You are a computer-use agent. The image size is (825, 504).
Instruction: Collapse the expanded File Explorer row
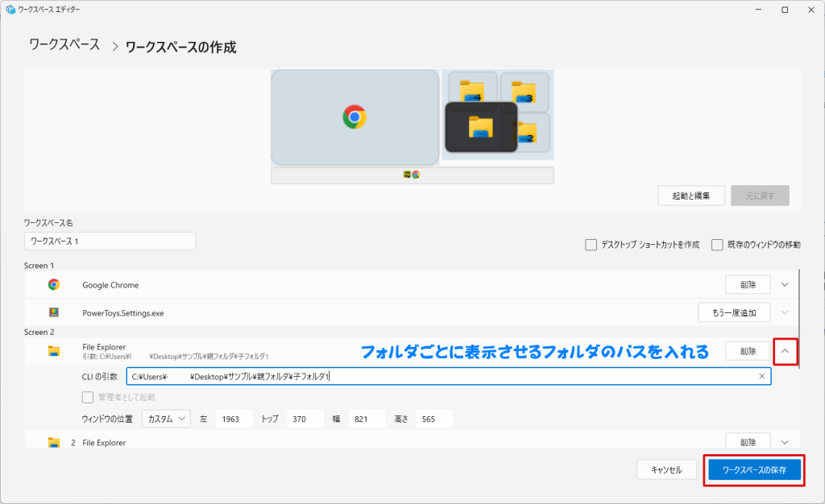click(x=786, y=351)
